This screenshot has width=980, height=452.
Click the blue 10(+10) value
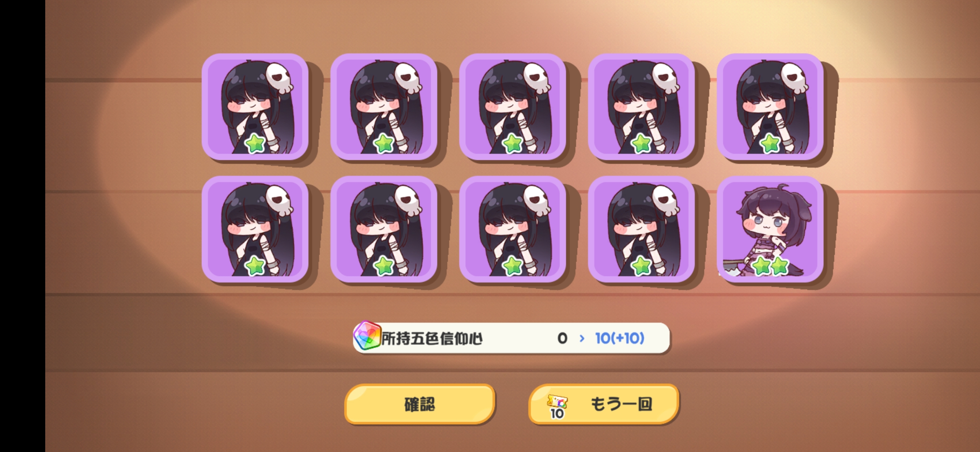620,338
